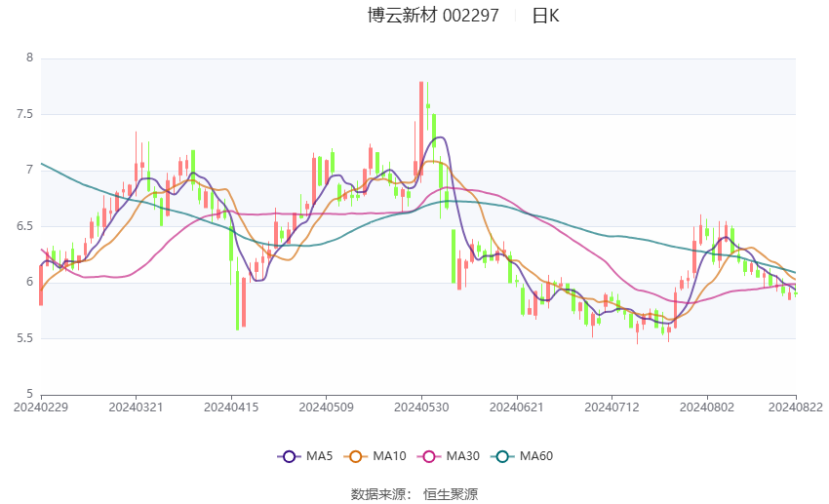This screenshot has height=504, width=829.
Task: Click x-axis date label 20240530
Action: click(x=421, y=407)
